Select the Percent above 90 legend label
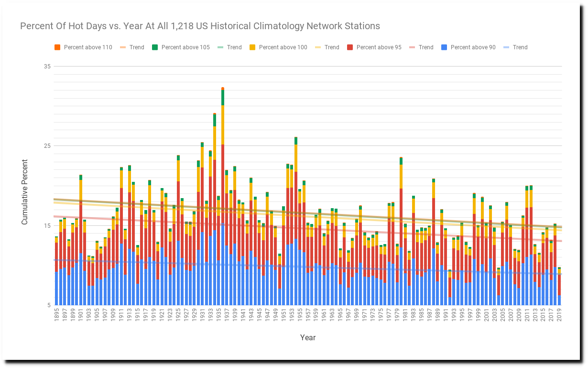588x368 pixels. pyautogui.click(x=473, y=47)
